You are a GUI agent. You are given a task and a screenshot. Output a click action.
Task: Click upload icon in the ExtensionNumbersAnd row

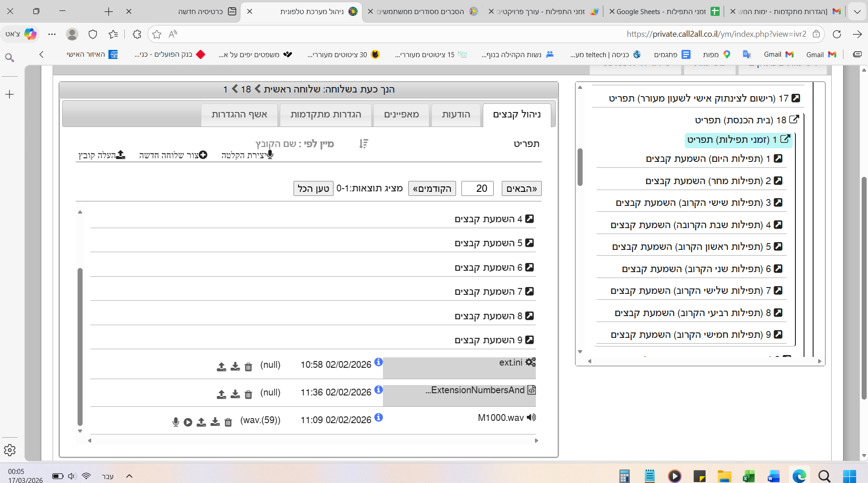pyautogui.click(x=221, y=395)
